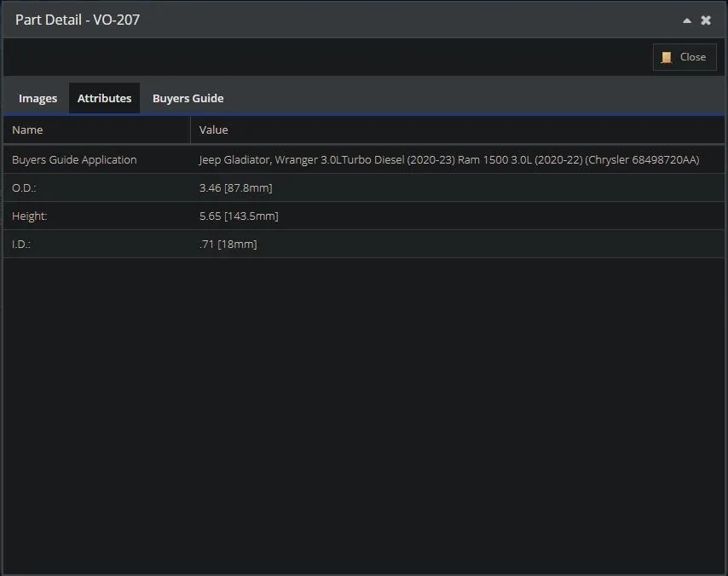The height and width of the screenshot is (576, 728).
Task: Click the Jeep Gladiator application value
Action: pos(449,159)
